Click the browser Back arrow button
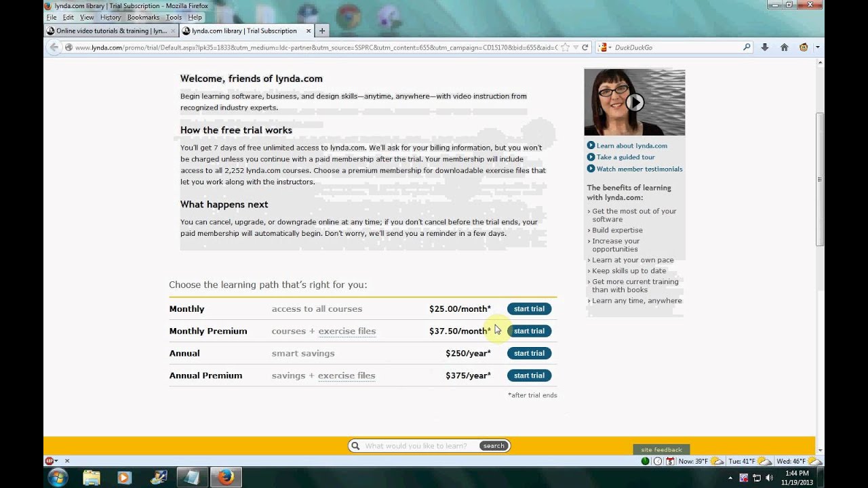 [x=54, y=47]
